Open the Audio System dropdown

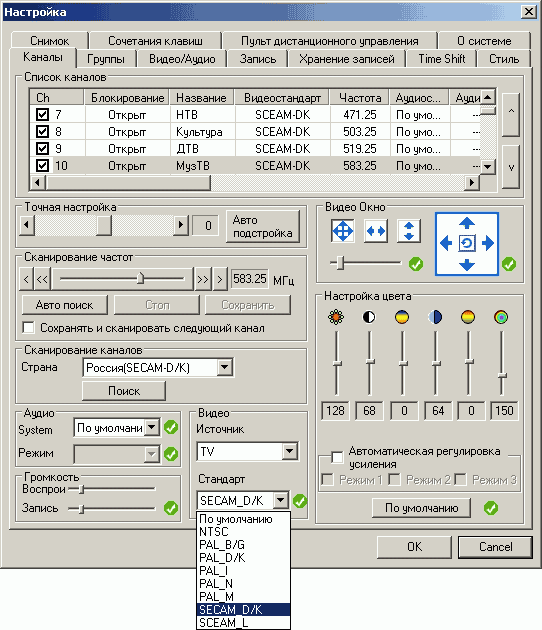pyautogui.click(x=151, y=428)
